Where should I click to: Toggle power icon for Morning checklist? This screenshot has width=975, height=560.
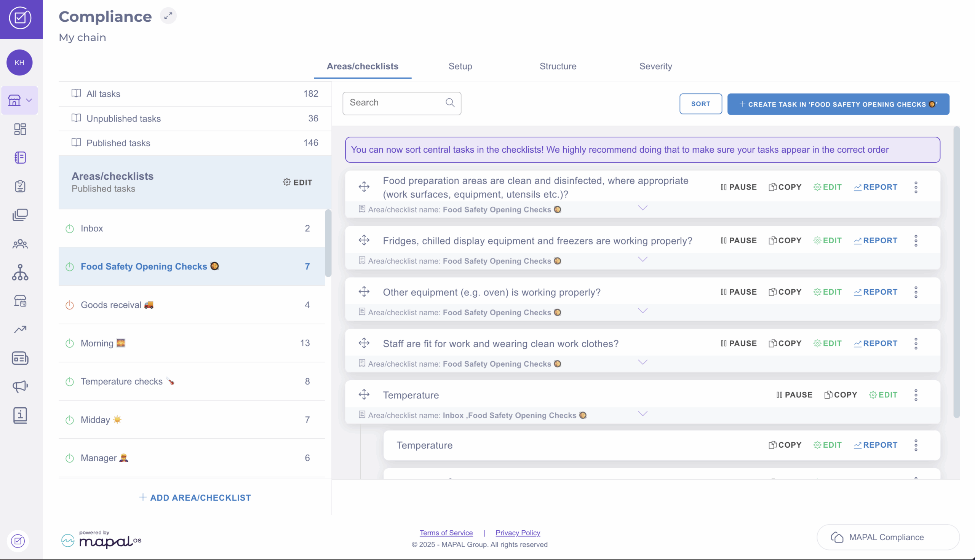pyautogui.click(x=70, y=343)
